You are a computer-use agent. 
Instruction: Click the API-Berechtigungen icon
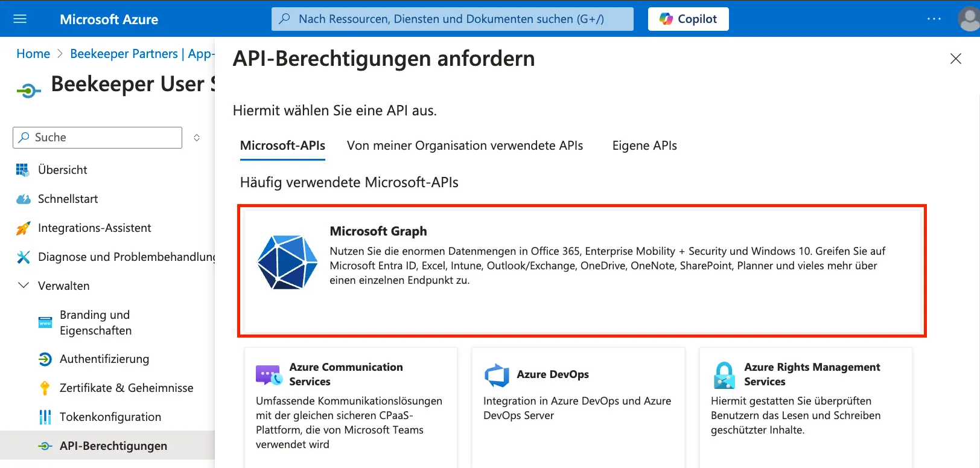coord(45,446)
